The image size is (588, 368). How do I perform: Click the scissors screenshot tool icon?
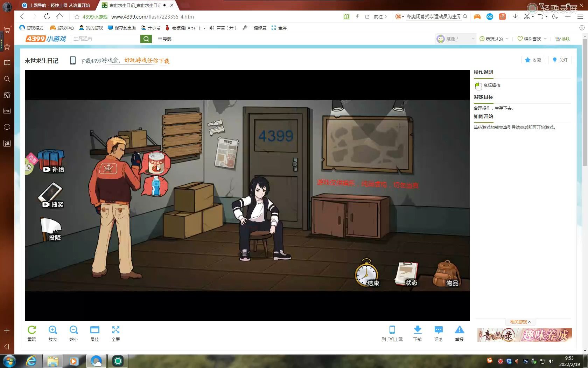tap(527, 16)
